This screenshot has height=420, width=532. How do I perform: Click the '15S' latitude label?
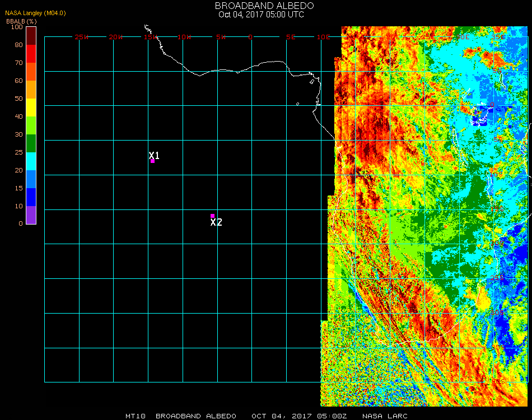[x=497, y=209]
